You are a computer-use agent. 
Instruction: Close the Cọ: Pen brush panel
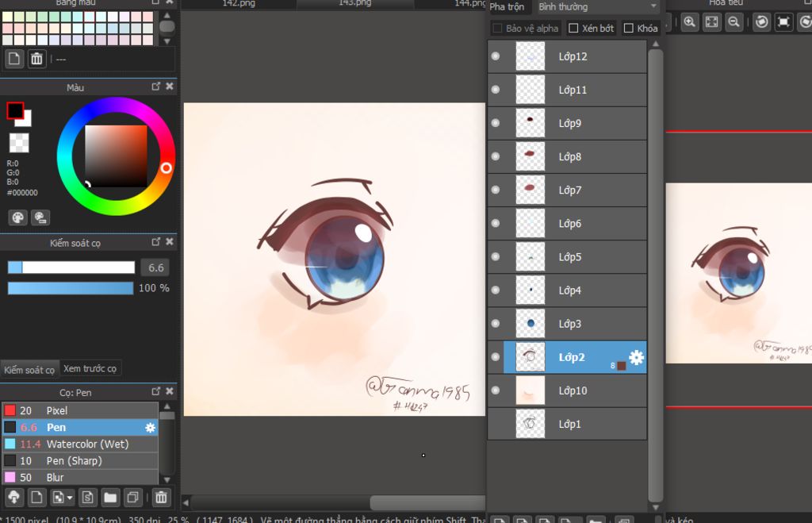pyautogui.click(x=170, y=391)
